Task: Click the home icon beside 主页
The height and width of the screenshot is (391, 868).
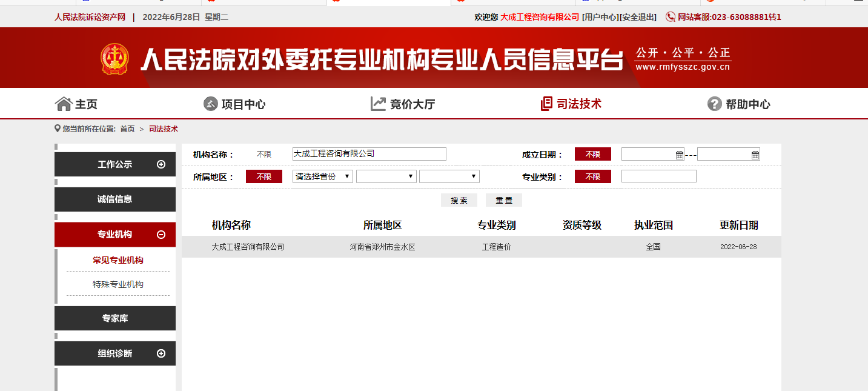Action: (x=63, y=104)
